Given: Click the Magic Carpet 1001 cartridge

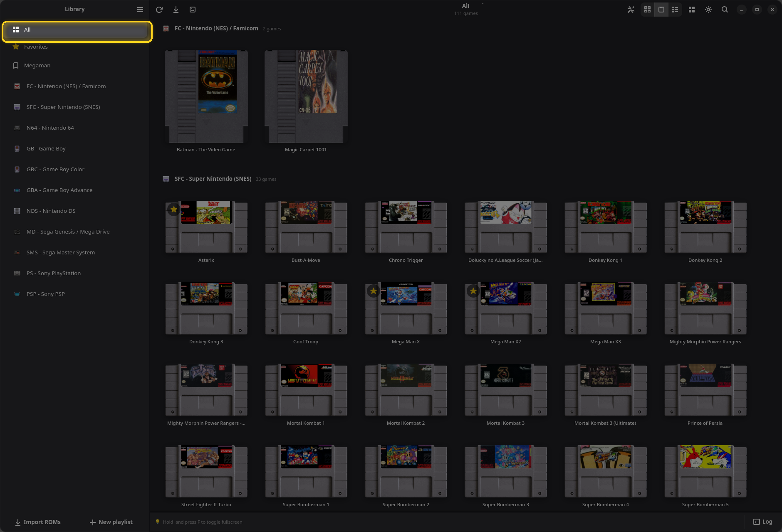Looking at the screenshot, I should (306, 96).
